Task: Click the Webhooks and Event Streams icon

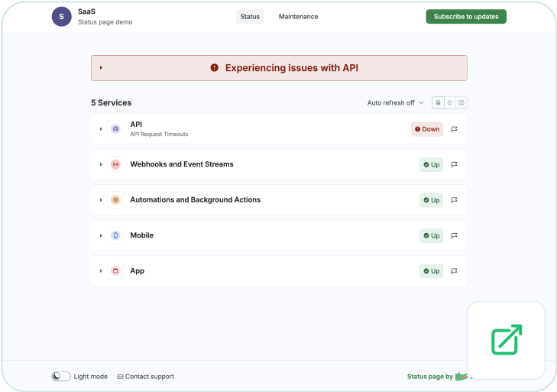Action: [115, 164]
